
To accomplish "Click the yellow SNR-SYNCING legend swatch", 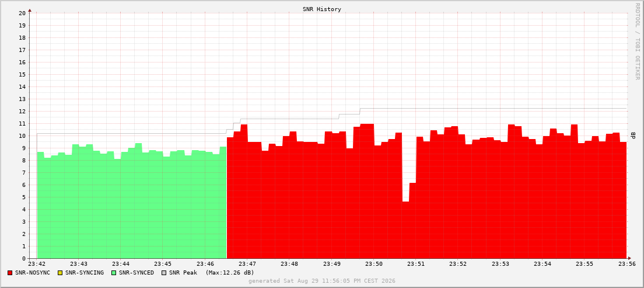I will [x=60, y=273].
